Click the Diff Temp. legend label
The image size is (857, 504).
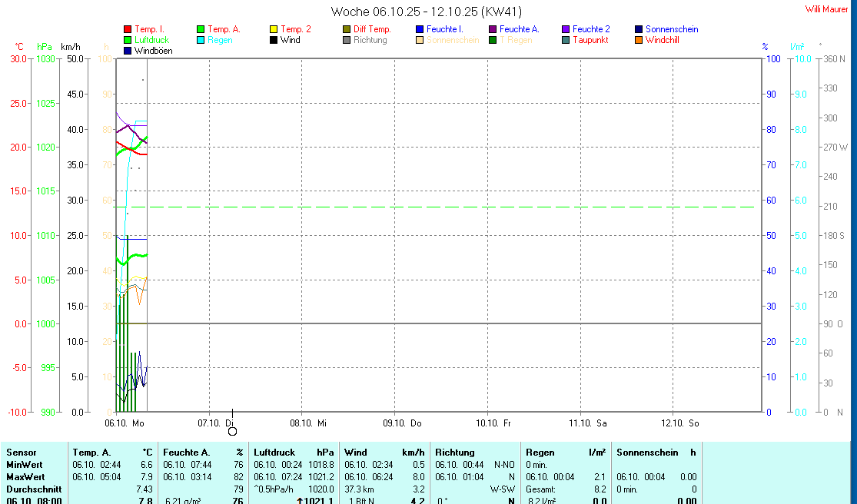coord(372,29)
